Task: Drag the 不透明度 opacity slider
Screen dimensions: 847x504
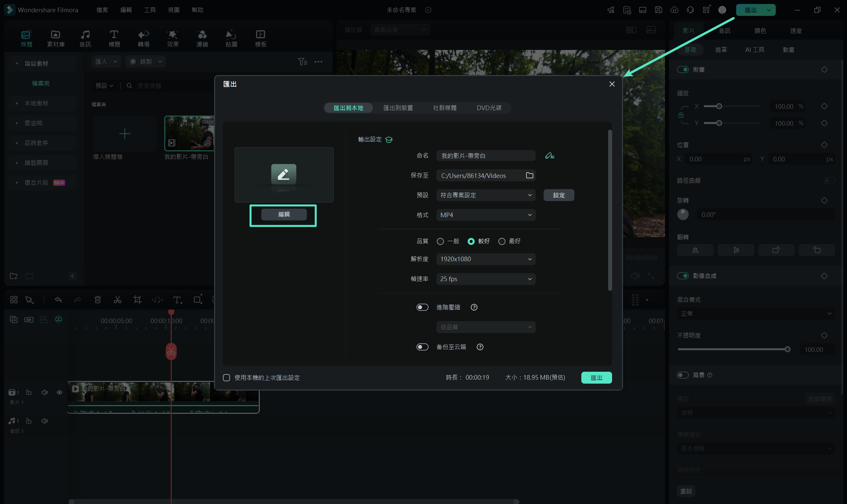Action: tap(787, 349)
